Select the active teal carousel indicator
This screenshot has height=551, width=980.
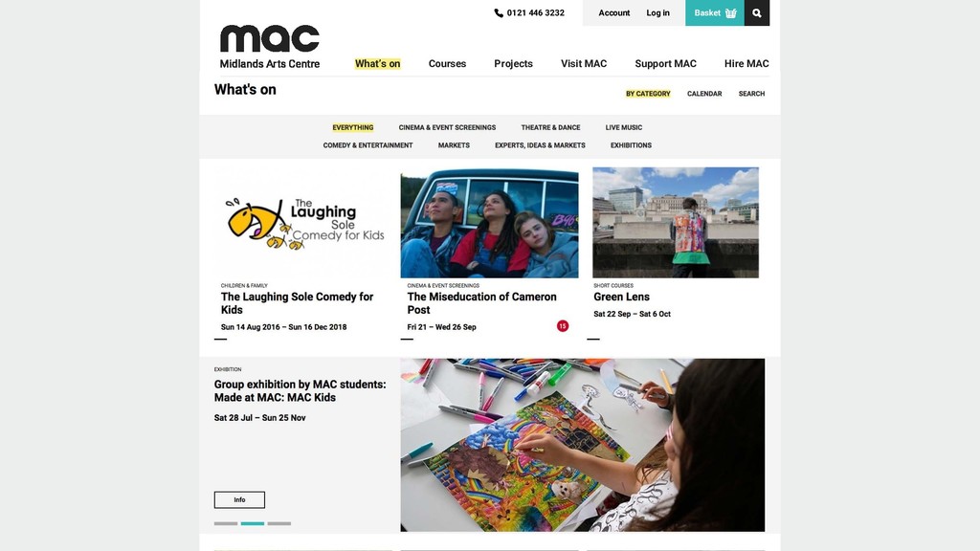pyautogui.click(x=253, y=523)
